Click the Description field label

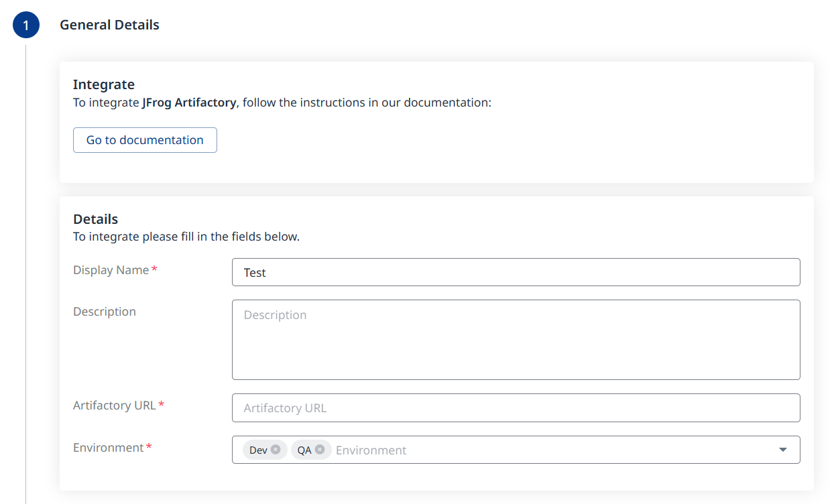click(x=105, y=312)
